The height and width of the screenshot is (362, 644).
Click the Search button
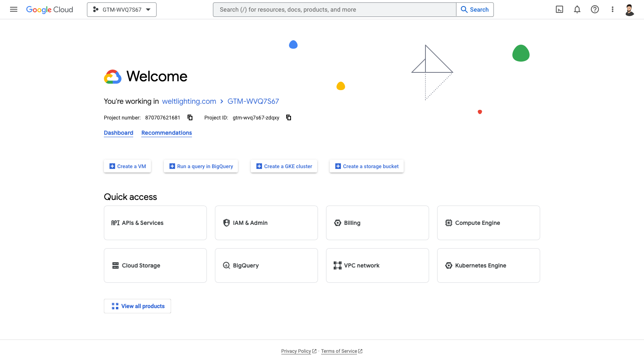click(475, 10)
